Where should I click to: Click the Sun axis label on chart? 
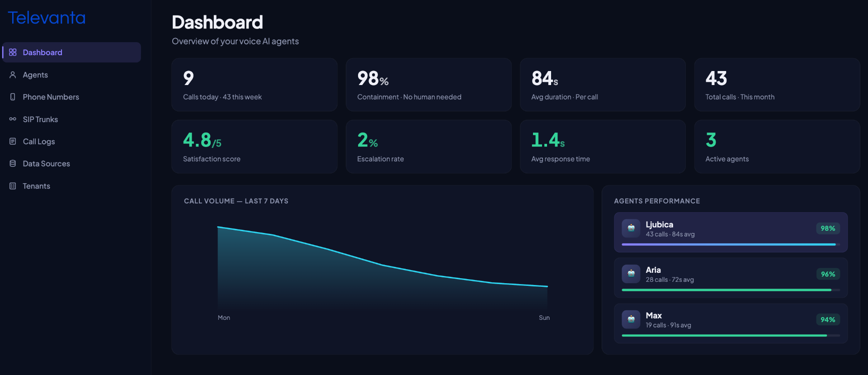[544, 318]
